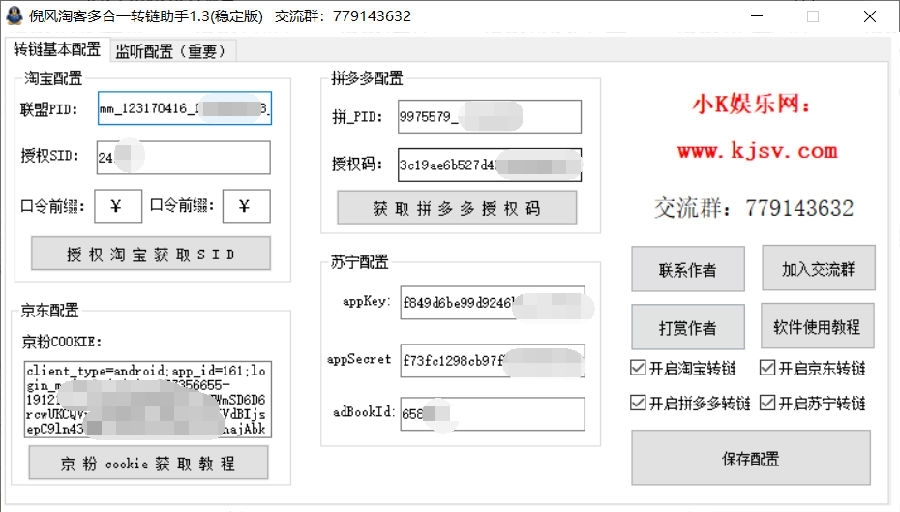Image resolution: width=900 pixels, height=512 pixels.
Task: Click the disabled maximize box
Action: [x=813, y=16]
